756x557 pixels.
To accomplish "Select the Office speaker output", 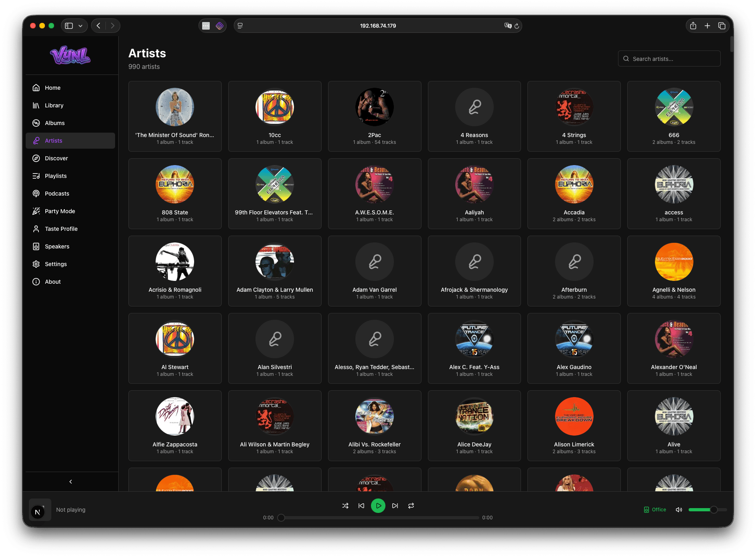I will (655, 510).
